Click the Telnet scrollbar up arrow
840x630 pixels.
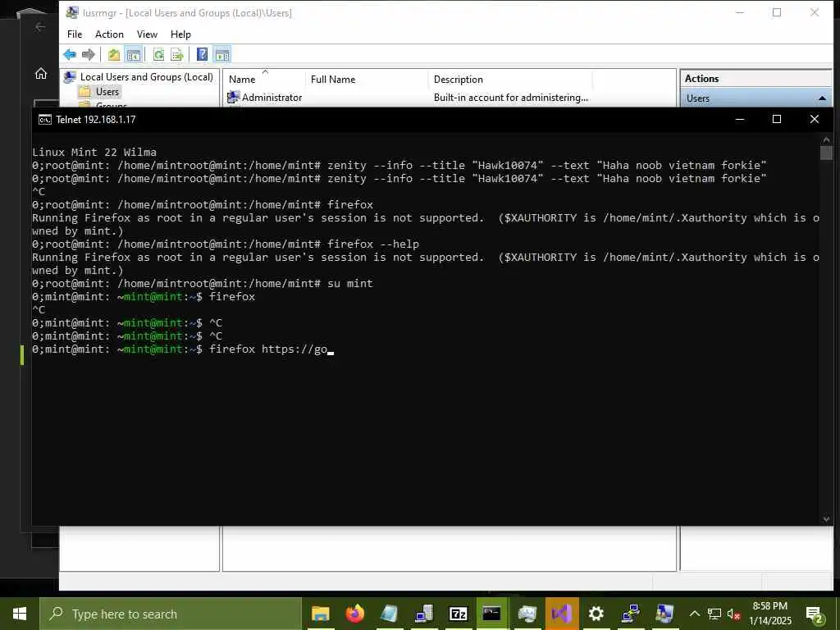click(x=825, y=139)
